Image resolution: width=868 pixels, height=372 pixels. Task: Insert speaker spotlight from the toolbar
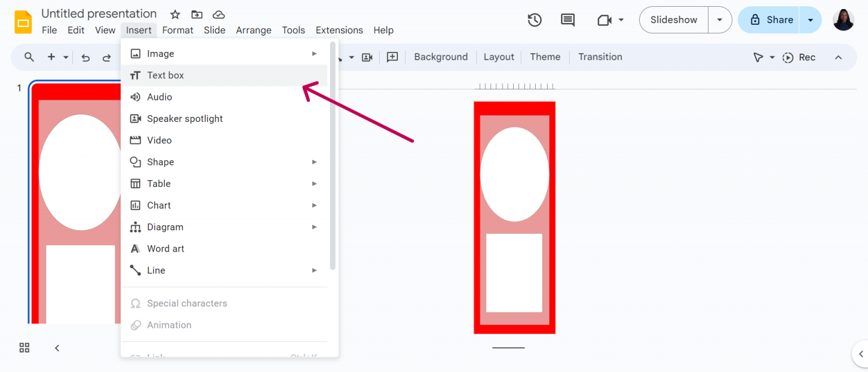(x=367, y=57)
